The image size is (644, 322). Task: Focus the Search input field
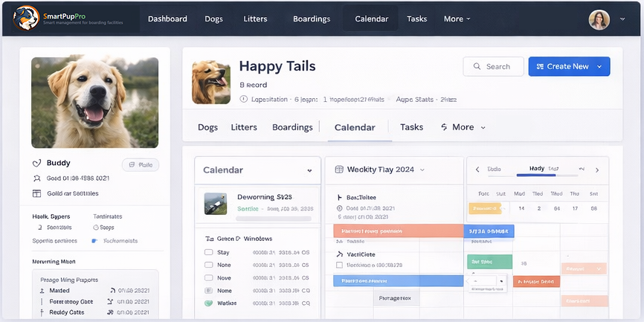point(493,66)
